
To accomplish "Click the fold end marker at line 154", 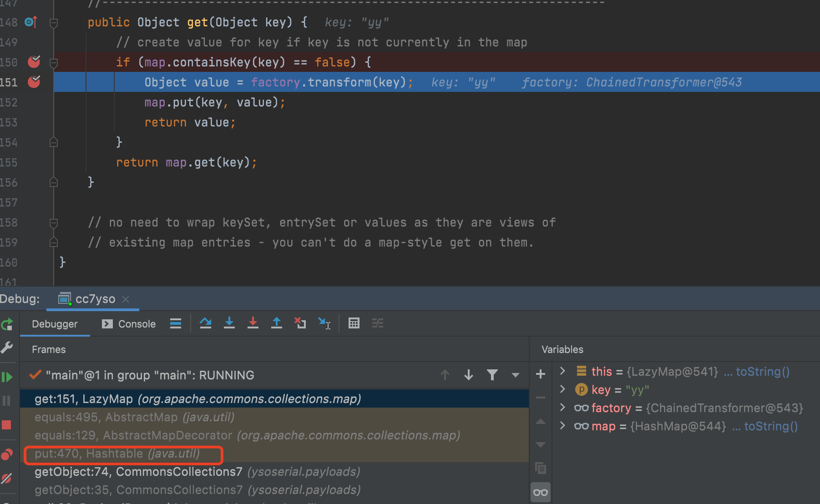I will pyautogui.click(x=54, y=142).
